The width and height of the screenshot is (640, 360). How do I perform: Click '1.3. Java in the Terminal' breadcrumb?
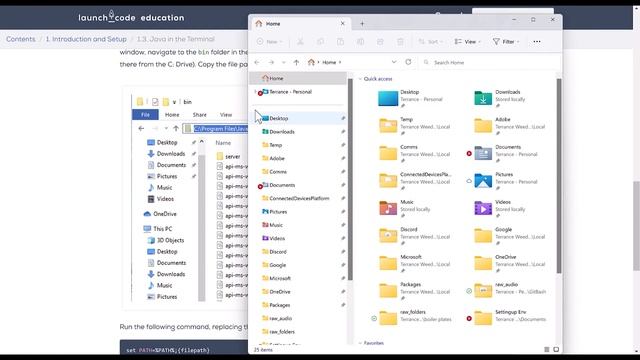[x=176, y=39]
